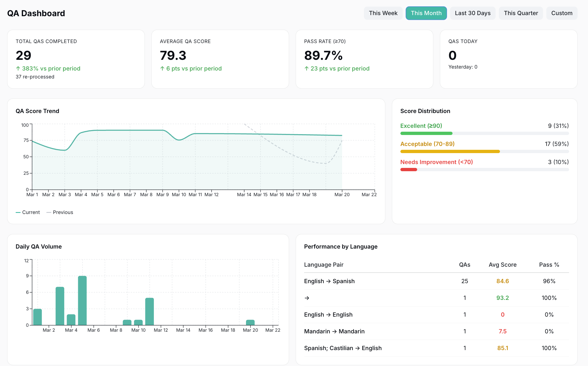Click the lone arrow in the unnamed language pair row
The image size is (588, 366).
click(x=307, y=298)
